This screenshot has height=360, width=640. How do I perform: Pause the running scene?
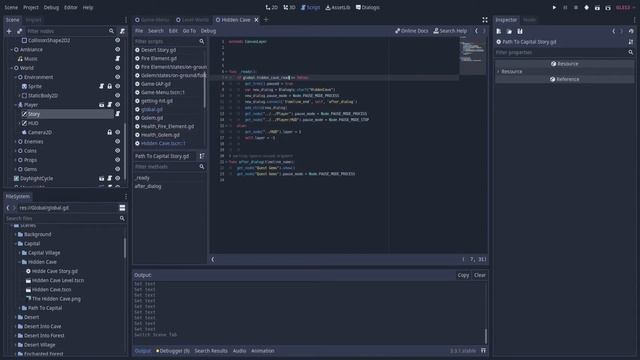pyautogui.click(x=565, y=7)
